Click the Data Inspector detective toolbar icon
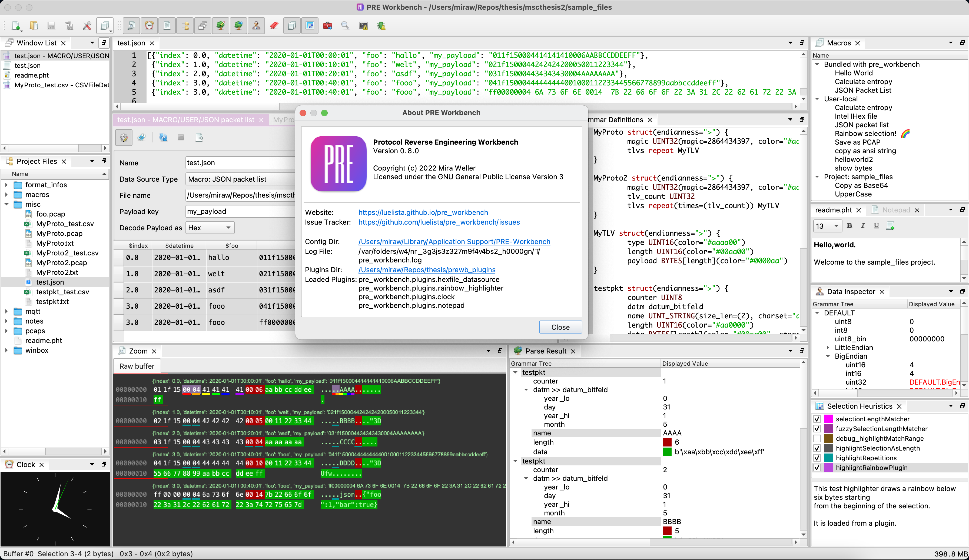The width and height of the screenshot is (969, 560). (x=256, y=26)
